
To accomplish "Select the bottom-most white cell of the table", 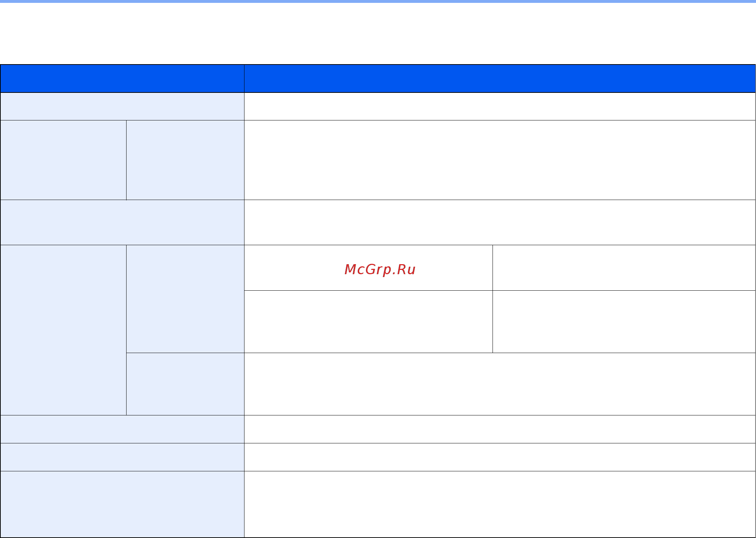I will pos(500,504).
